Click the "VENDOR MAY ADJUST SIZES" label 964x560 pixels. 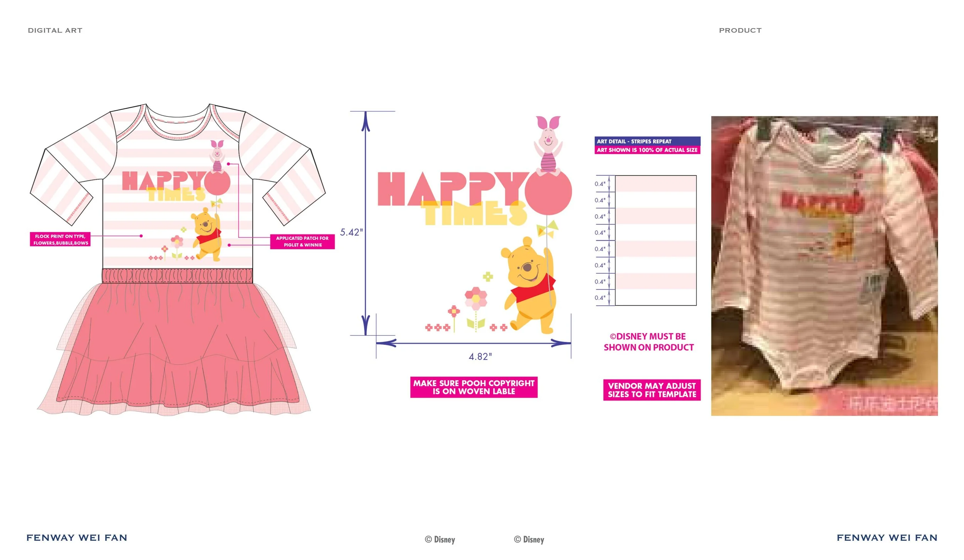point(652,390)
